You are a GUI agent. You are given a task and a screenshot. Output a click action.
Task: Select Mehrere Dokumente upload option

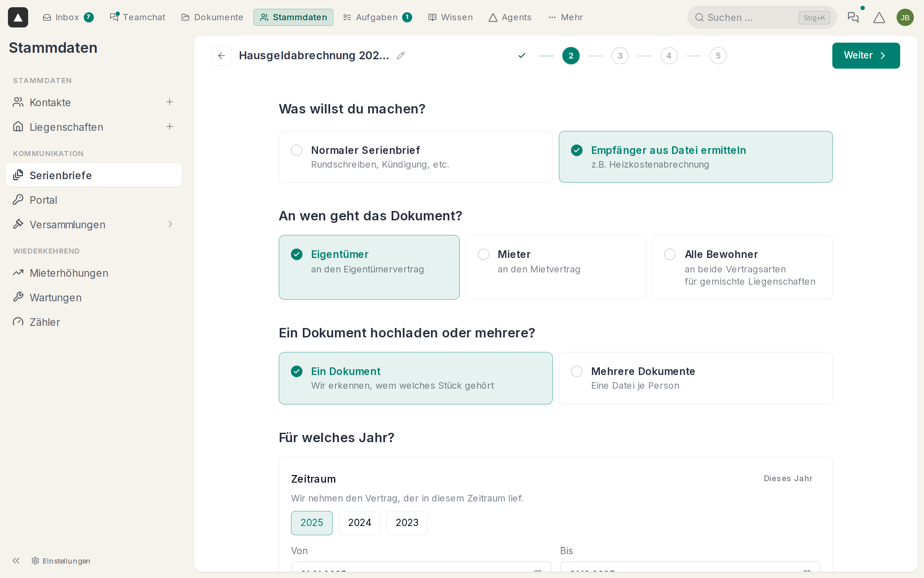click(696, 378)
